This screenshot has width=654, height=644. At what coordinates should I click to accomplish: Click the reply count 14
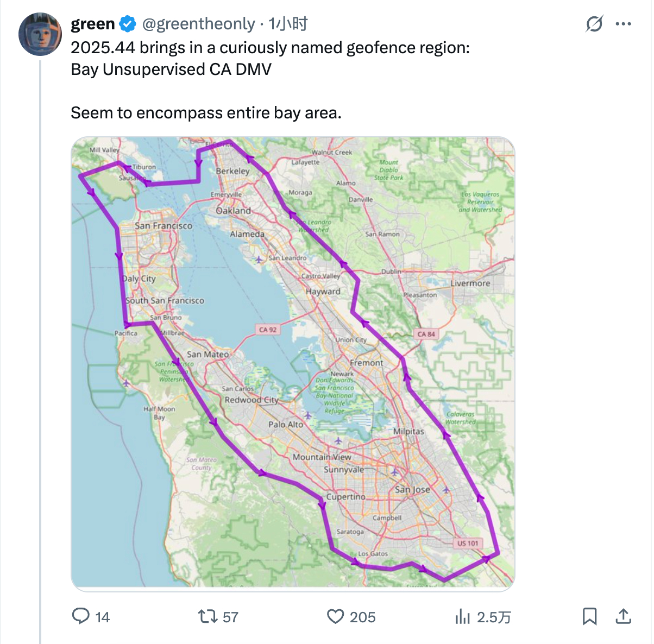coord(103,617)
